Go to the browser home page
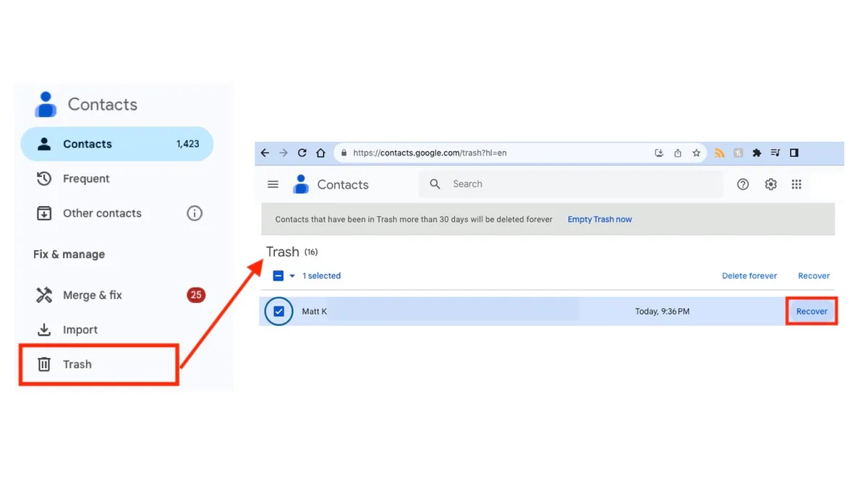Image resolution: width=868 pixels, height=488 pixels. (320, 153)
